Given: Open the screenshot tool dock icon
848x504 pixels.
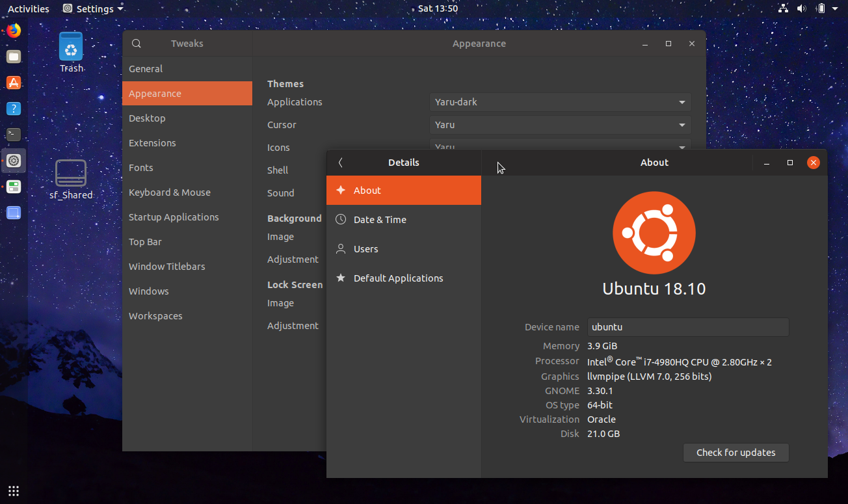Looking at the screenshot, I should pyautogui.click(x=14, y=213).
